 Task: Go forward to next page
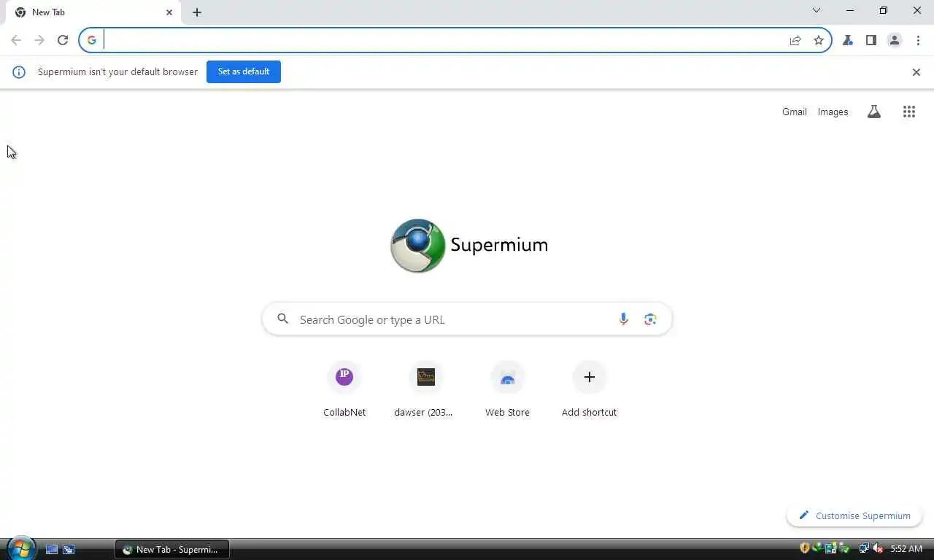[x=39, y=40]
